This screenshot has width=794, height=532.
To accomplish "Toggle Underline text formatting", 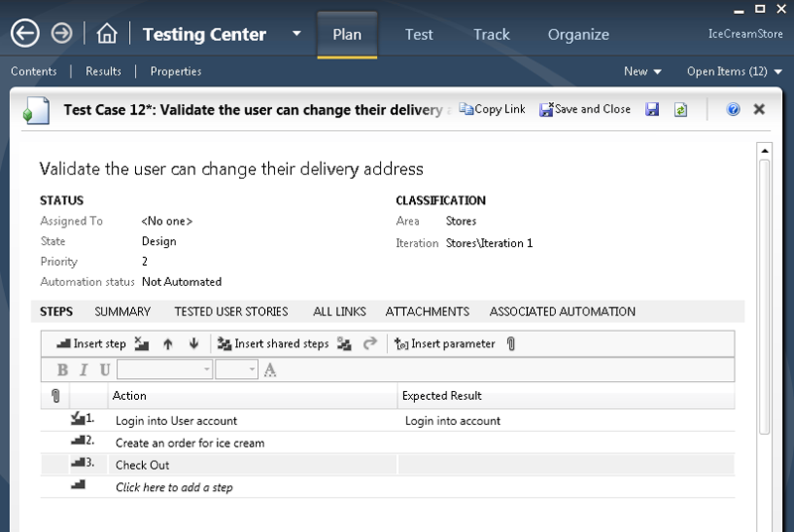I will click(x=104, y=370).
